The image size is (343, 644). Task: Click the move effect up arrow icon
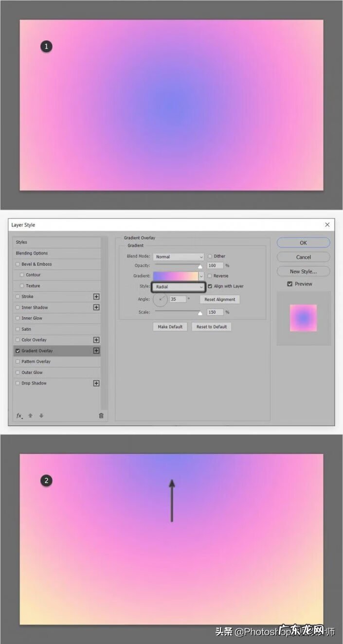point(31,416)
